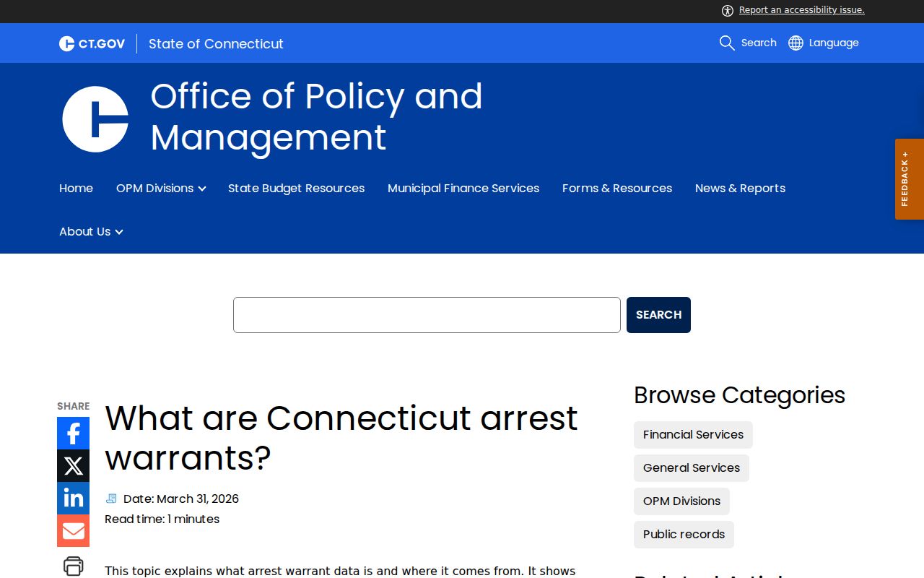Click the globe Language icon
This screenshot has height=578, width=924.
pos(796,43)
